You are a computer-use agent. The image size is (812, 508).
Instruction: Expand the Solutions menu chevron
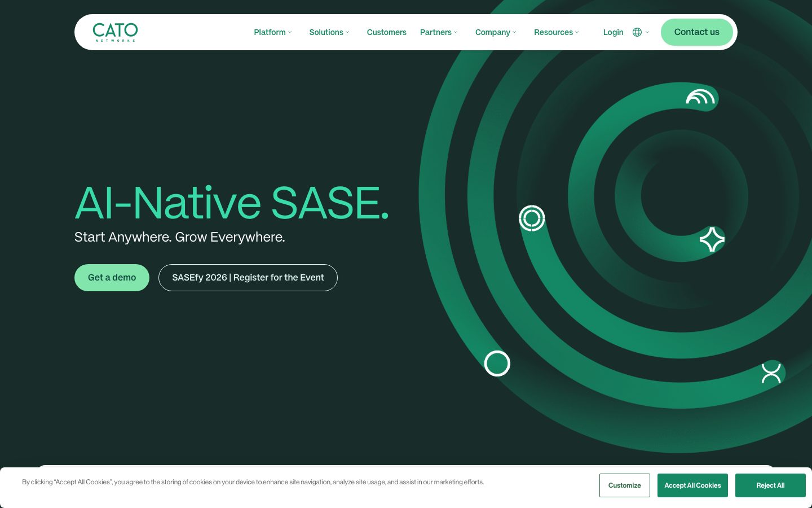click(x=347, y=32)
